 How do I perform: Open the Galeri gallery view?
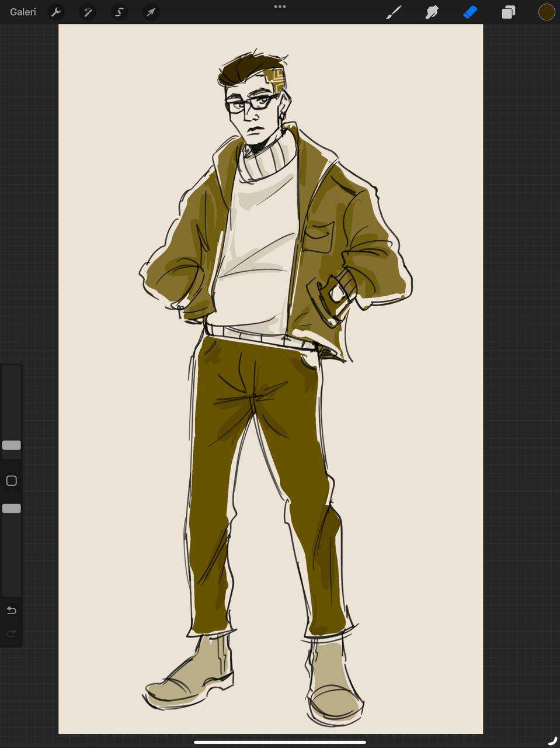[23, 12]
